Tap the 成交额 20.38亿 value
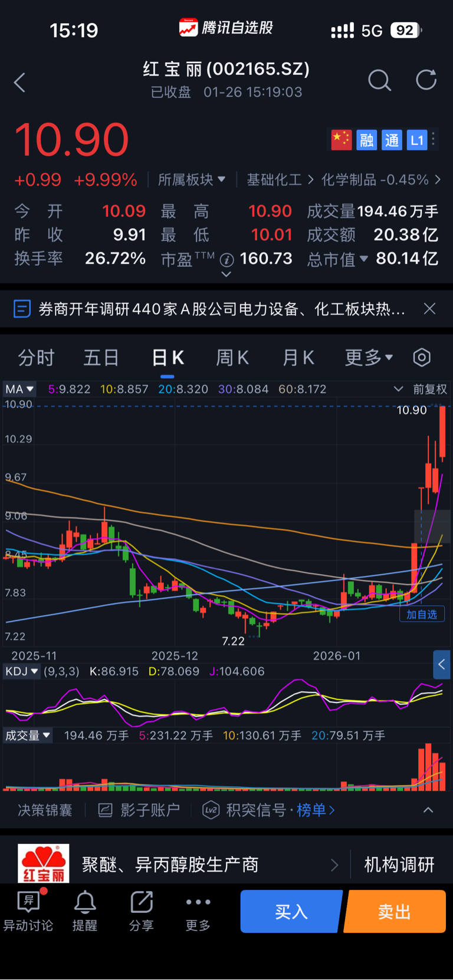Screen dimensions: 453x980 click(x=406, y=235)
